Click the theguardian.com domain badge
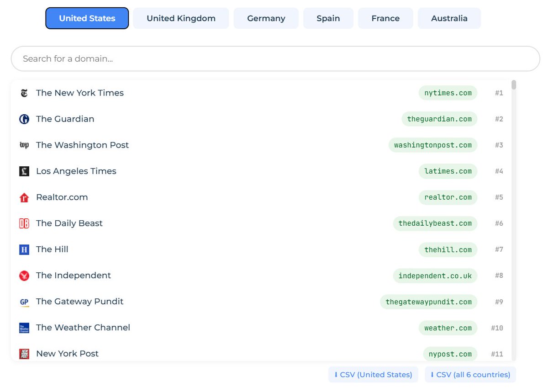 pyautogui.click(x=440, y=119)
